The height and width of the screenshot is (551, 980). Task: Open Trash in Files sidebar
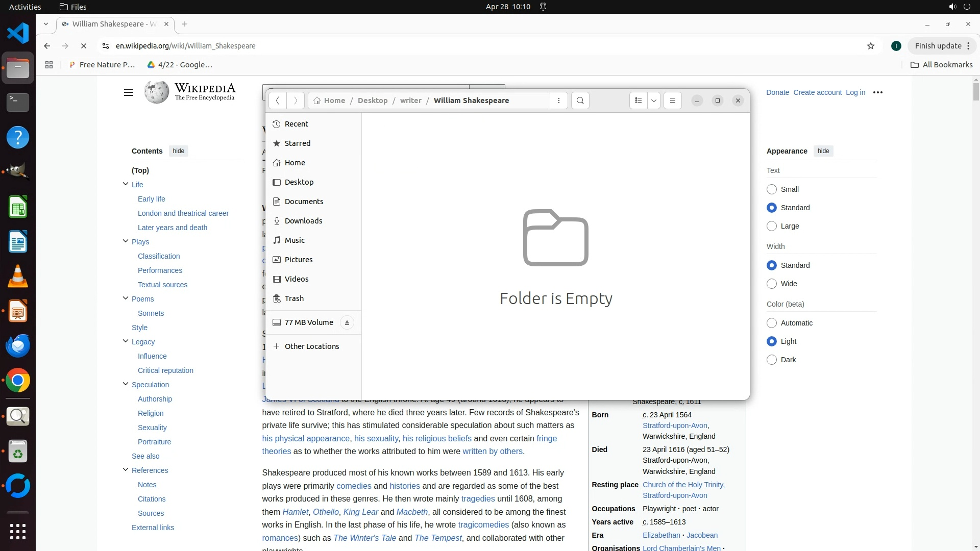click(294, 298)
